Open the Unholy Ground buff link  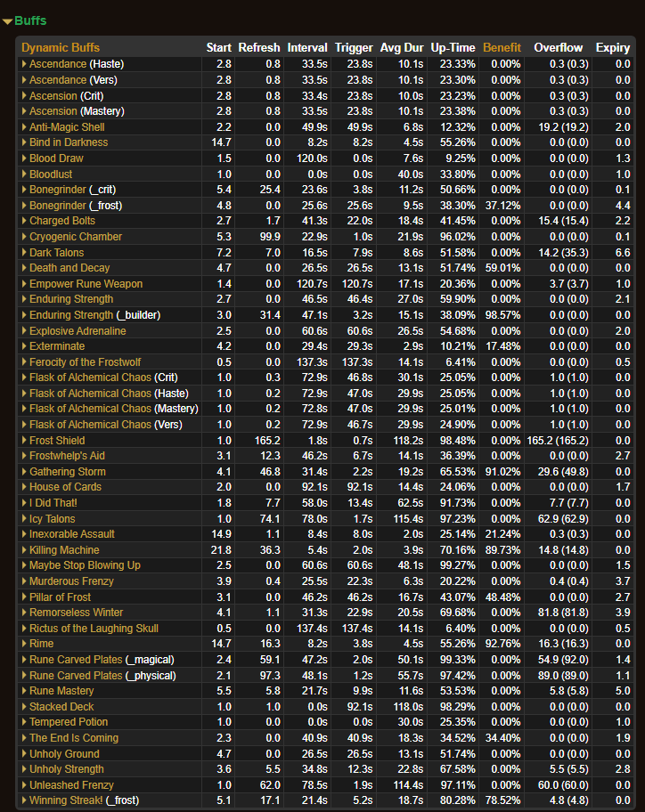coord(64,754)
